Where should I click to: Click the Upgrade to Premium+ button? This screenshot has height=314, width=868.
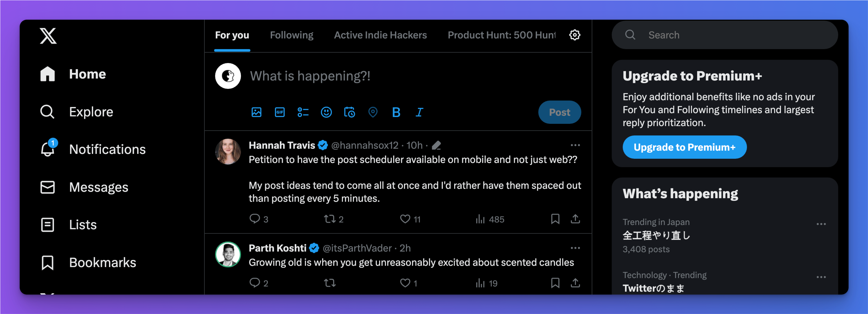point(684,147)
